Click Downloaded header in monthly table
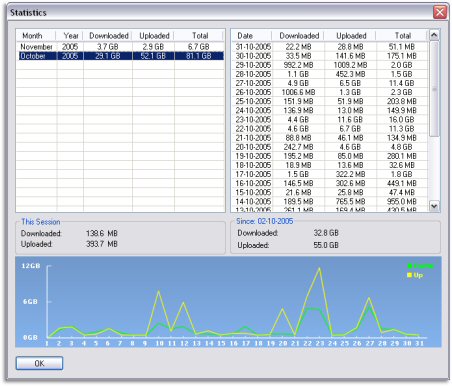This screenshot has width=452, height=386. tap(108, 36)
